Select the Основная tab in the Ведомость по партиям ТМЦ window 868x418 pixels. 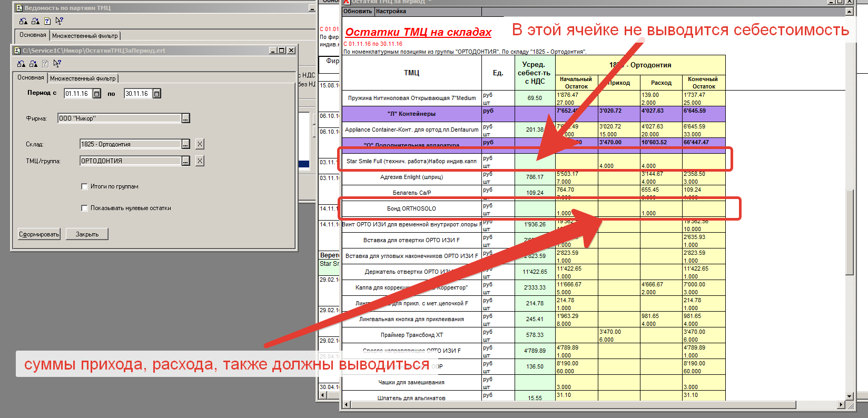[33, 35]
